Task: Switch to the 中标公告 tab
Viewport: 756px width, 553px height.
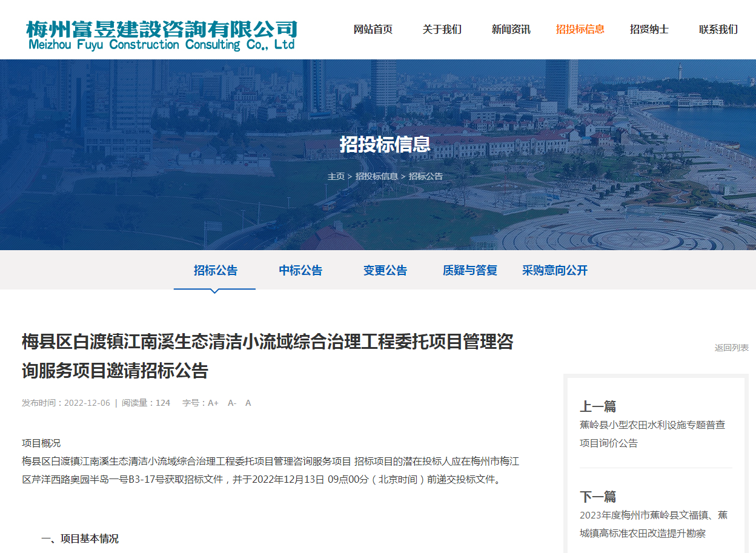Action: click(x=300, y=271)
